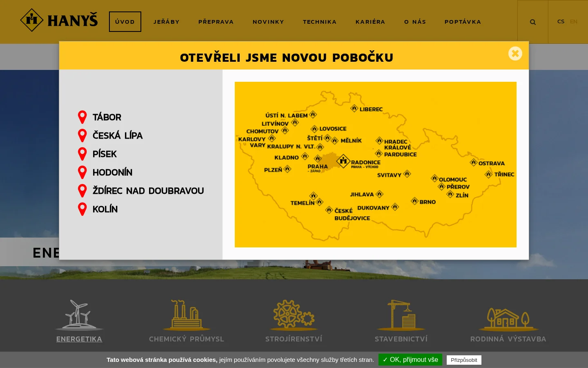Click the Dukovany marker on the map
The height and width of the screenshot is (368, 588).
[x=395, y=206]
